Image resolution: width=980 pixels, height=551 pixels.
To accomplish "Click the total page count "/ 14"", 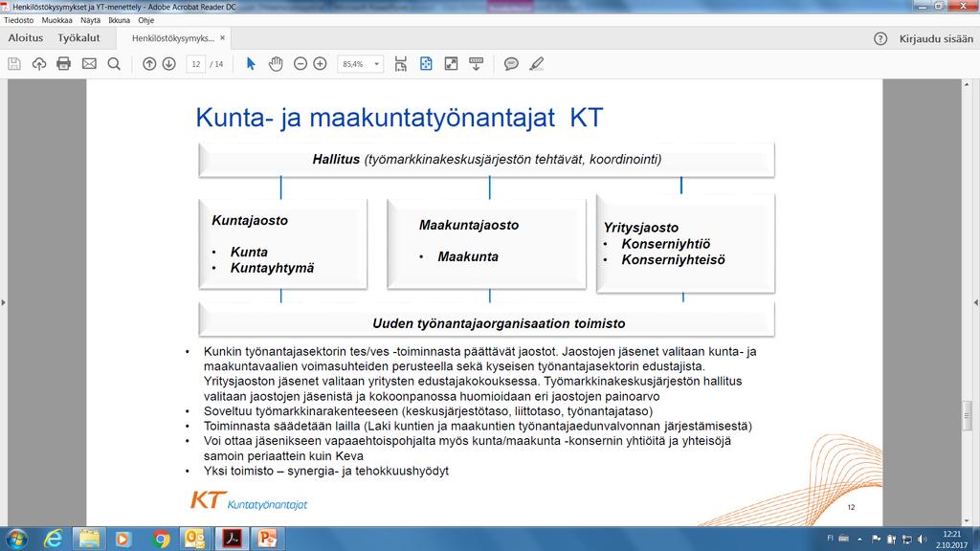I will [x=216, y=64].
